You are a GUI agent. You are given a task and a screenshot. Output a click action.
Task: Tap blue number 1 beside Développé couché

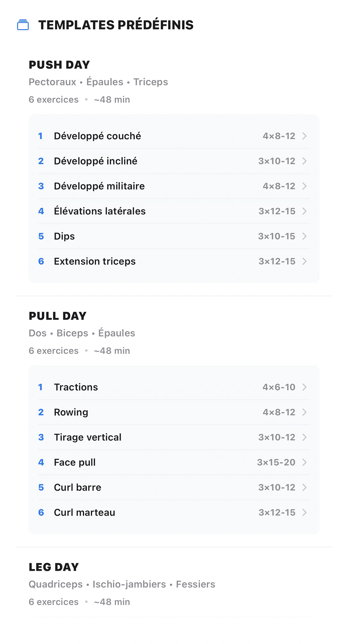coord(41,136)
